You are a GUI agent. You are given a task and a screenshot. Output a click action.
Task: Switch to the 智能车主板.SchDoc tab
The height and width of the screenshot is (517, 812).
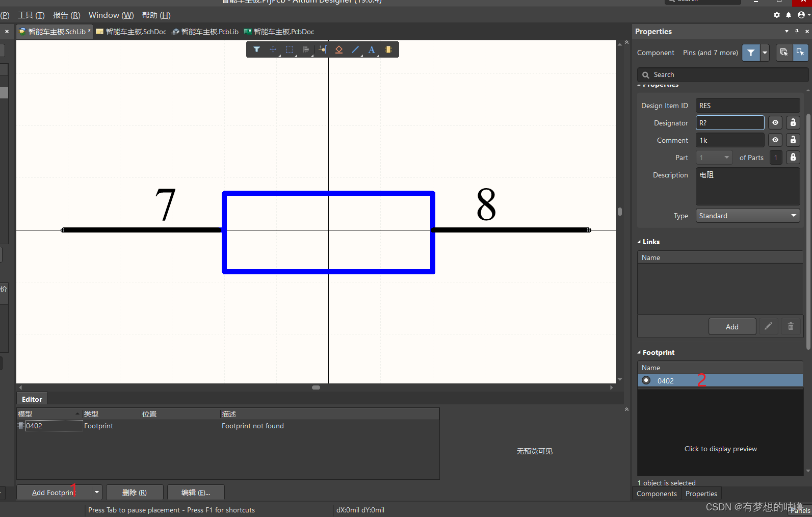[132, 32]
